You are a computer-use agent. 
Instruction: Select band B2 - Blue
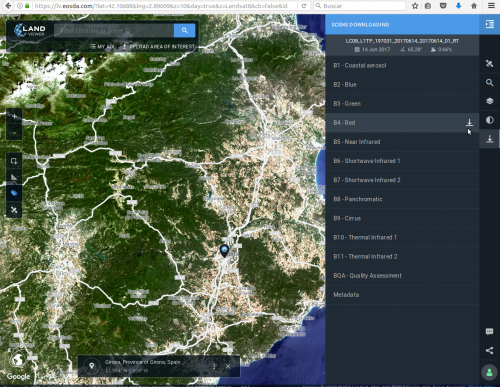(x=402, y=84)
